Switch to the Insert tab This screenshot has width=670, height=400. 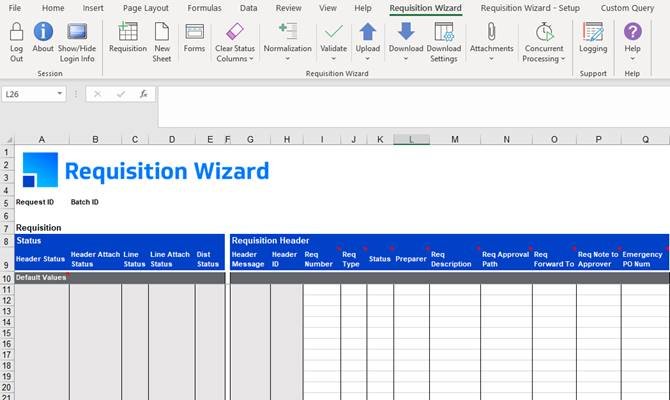click(x=93, y=8)
